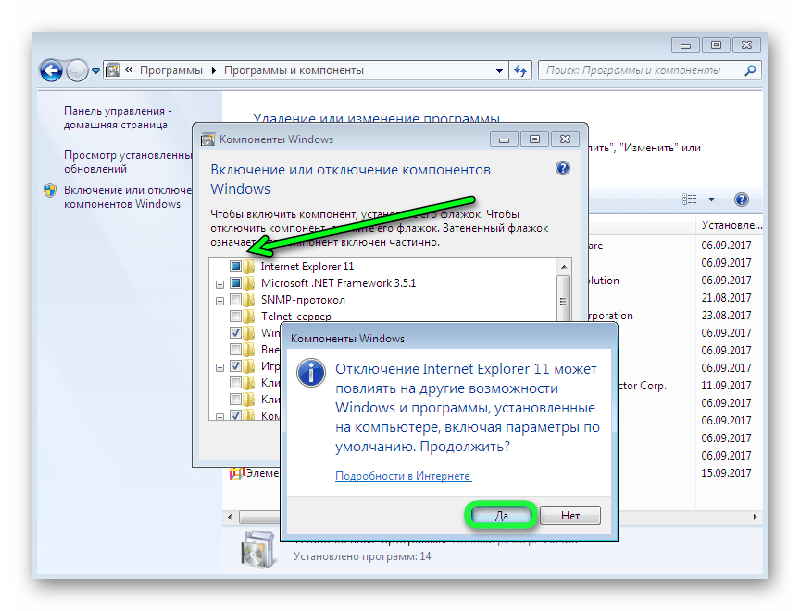Open the address bar history dropdown
This screenshot has height=611, width=800.
tap(499, 70)
